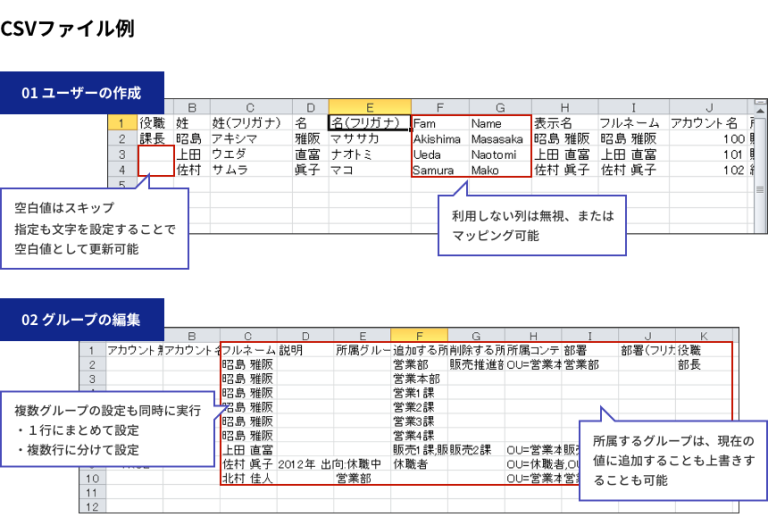The width and height of the screenshot is (768, 517).
Task: Click the '02 グループの編集' section label
Action: (81, 320)
